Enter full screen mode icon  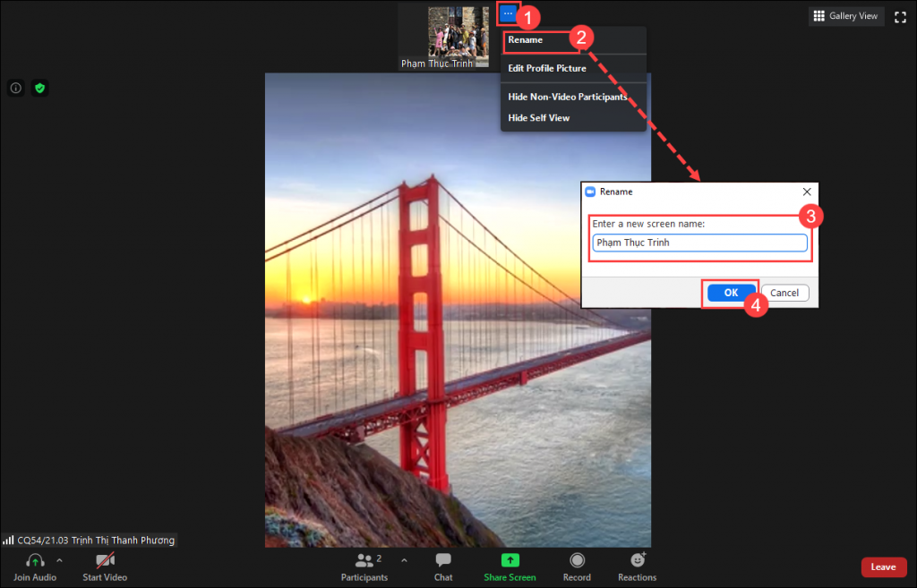[901, 17]
